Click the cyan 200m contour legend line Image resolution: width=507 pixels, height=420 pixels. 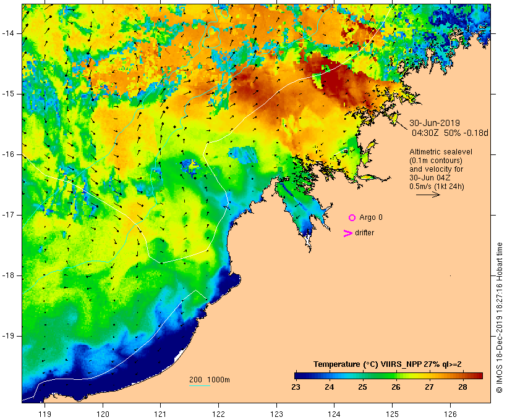[200, 385]
